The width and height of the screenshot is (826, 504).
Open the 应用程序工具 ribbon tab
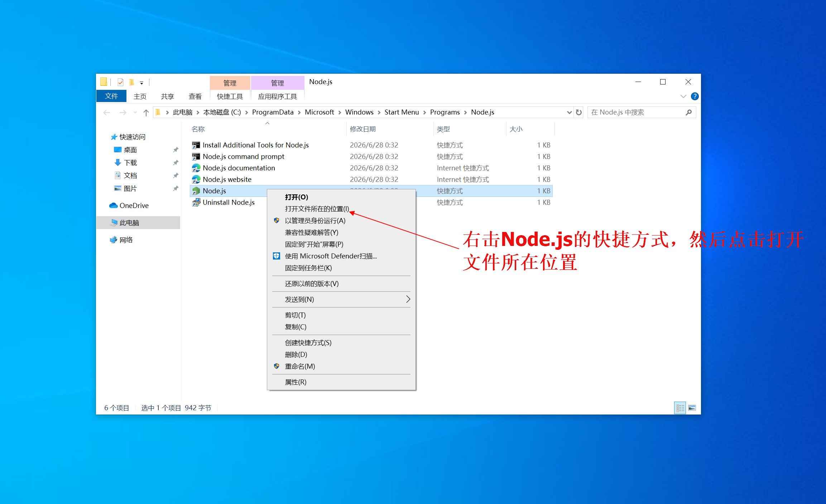coord(278,96)
